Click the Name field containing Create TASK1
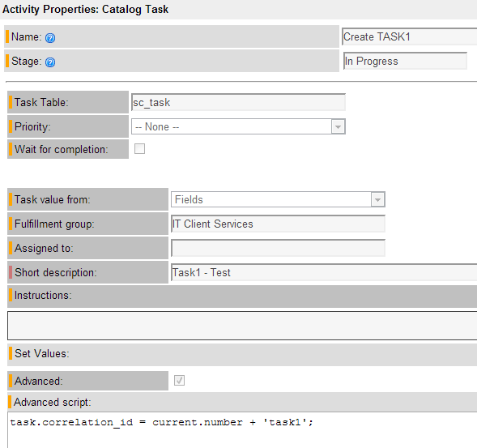477x448 pixels. (410, 36)
